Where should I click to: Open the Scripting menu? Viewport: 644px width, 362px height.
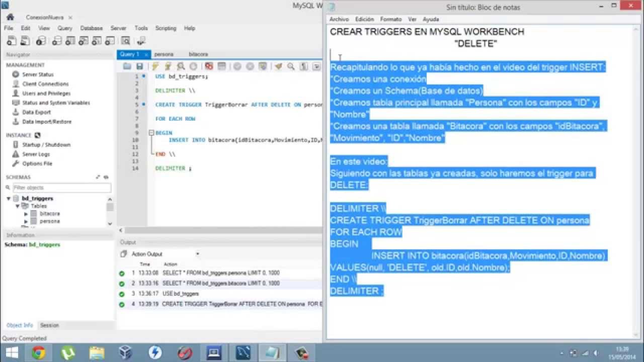point(166,28)
